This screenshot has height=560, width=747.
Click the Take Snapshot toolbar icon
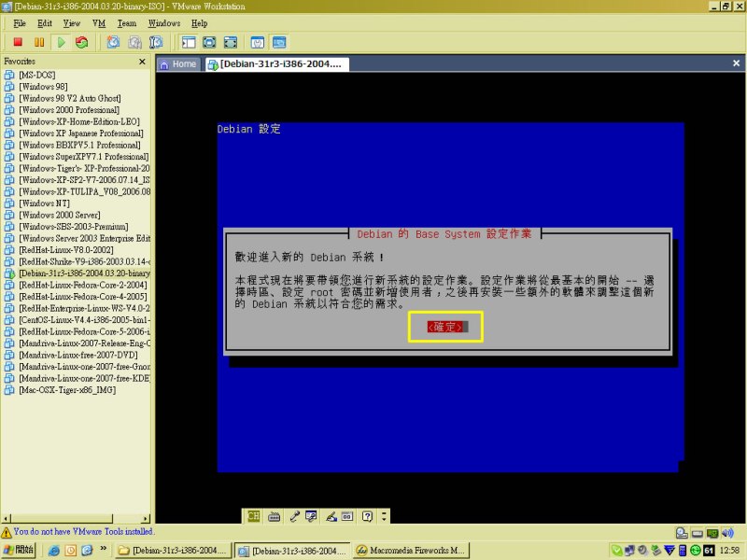pyautogui.click(x=113, y=42)
